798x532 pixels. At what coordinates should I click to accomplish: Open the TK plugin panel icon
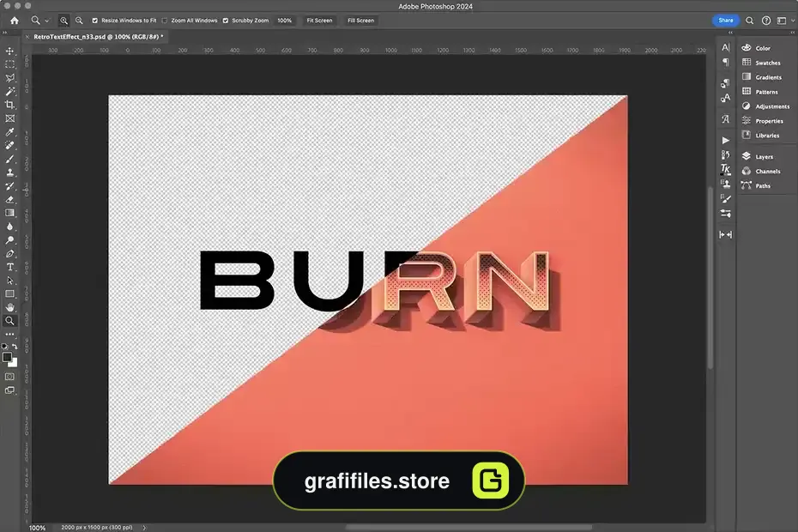point(726,169)
